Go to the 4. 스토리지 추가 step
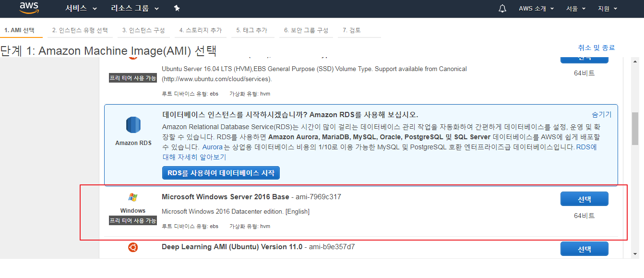 (201, 30)
